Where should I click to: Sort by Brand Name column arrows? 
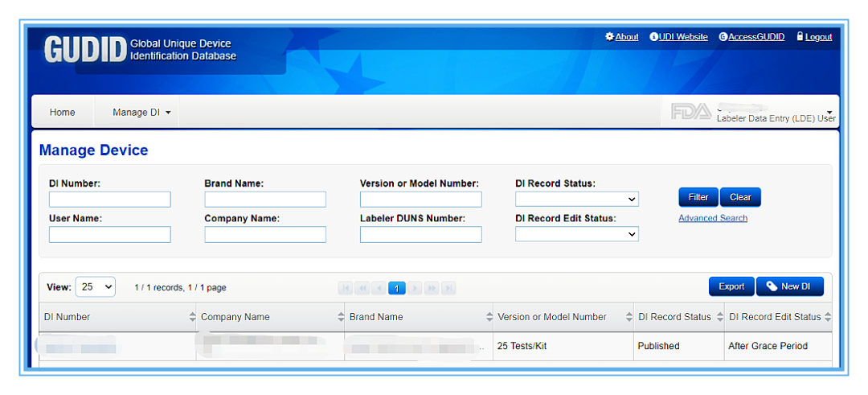(x=489, y=318)
